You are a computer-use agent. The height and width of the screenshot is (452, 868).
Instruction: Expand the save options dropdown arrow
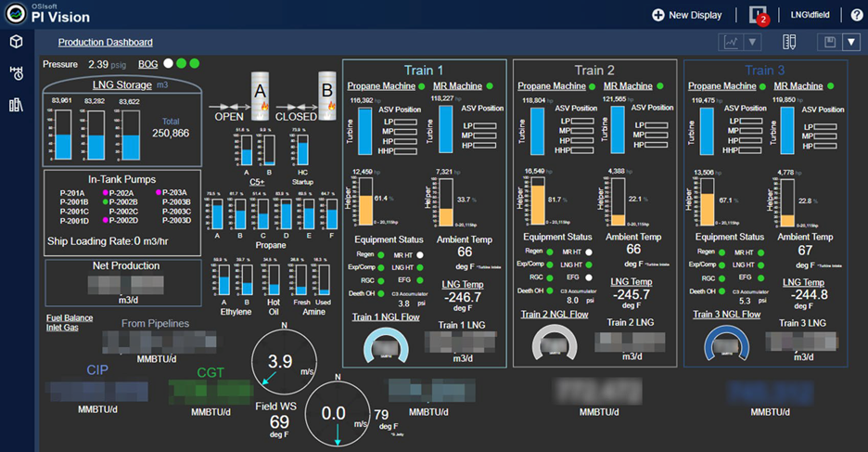click(x=850, y=42)
